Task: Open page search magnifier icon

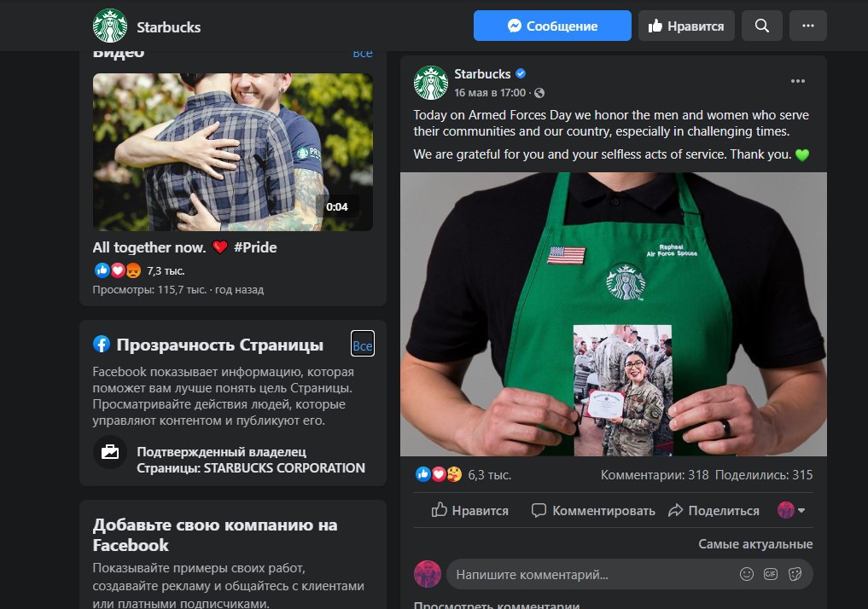Action: [x=761, y=26]
